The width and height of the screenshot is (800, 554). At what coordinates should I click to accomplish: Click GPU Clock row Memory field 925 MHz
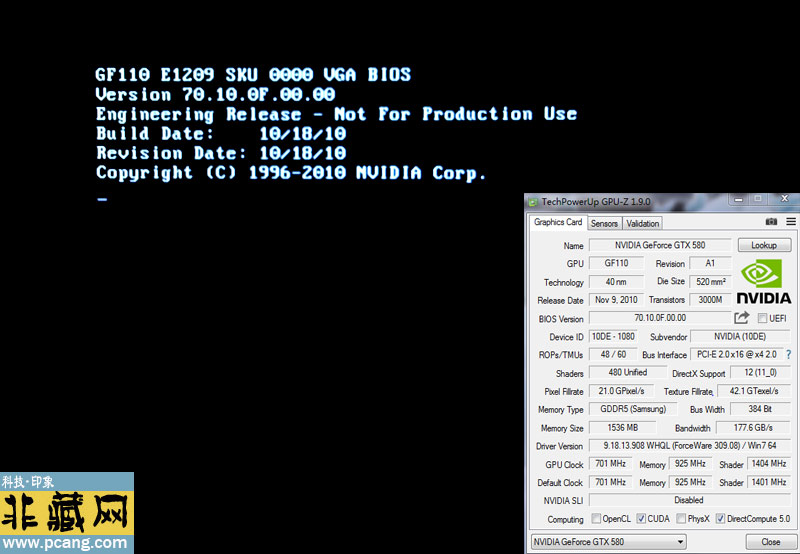click(690, 464)
